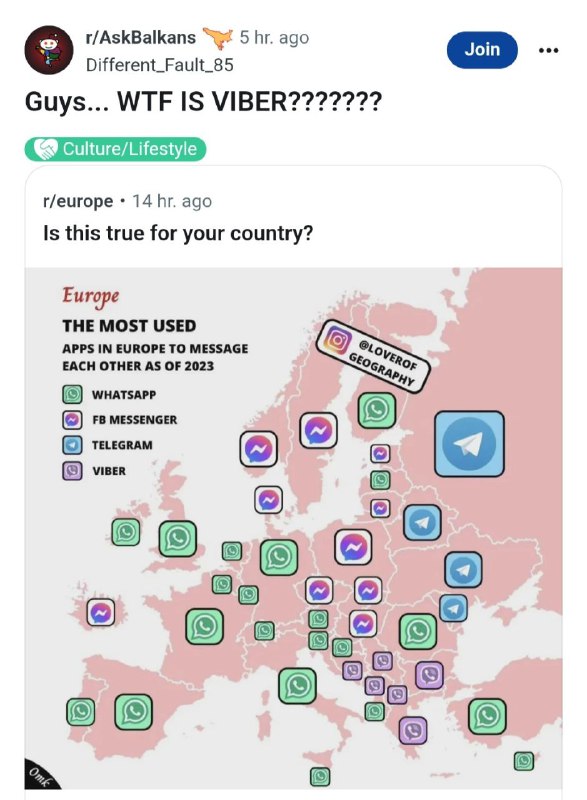Open the AskBalkans community avatar

point(49,50)
